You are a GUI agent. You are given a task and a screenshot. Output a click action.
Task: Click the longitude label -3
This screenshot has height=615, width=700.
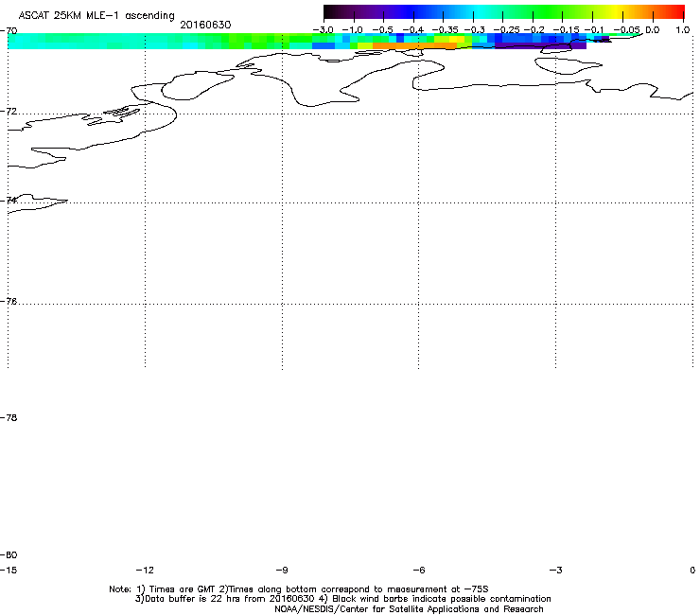(x=555, y=570)
